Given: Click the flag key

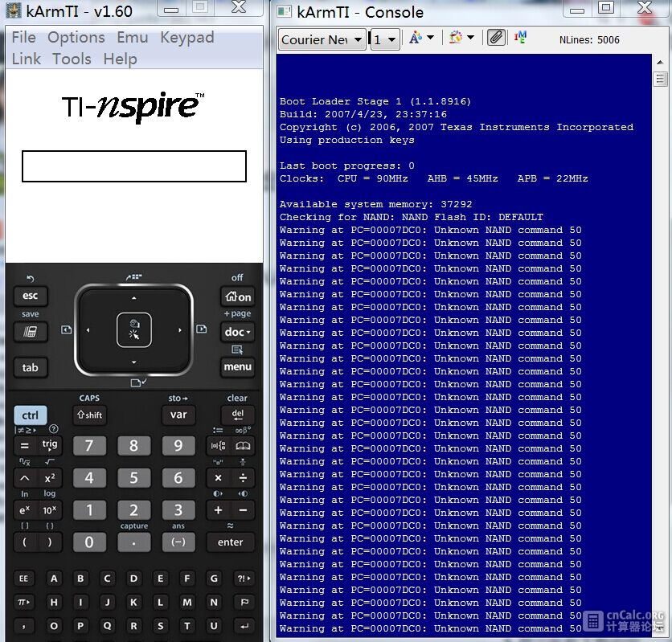Looking at the screenshot, I should (x=244, y=602).
